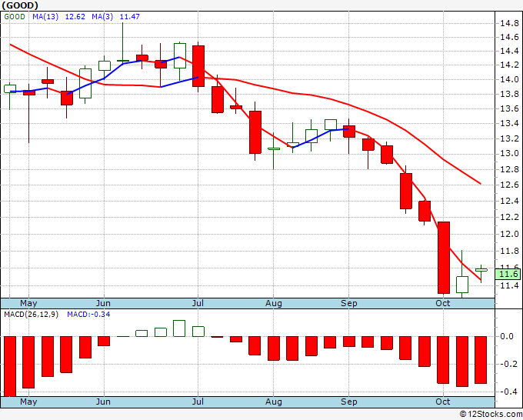
Task: Click Jun on the price chart date axis
Action: click(x=103, y=303)
